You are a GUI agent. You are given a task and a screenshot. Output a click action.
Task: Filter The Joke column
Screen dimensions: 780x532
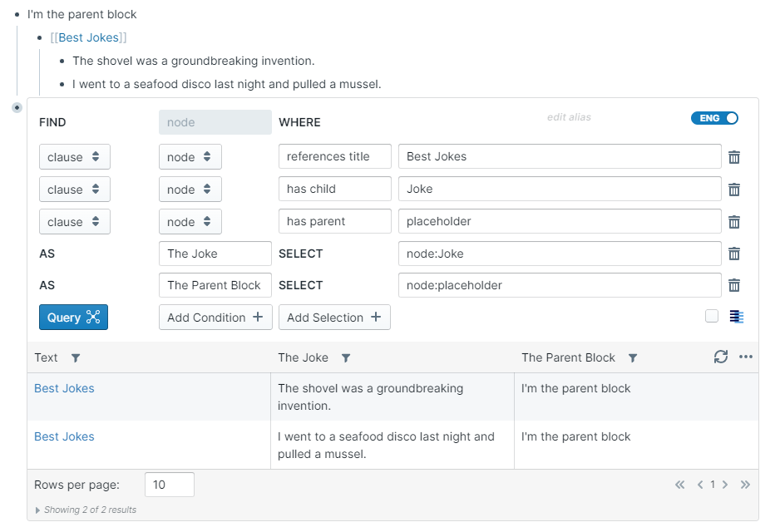point(346,358)
